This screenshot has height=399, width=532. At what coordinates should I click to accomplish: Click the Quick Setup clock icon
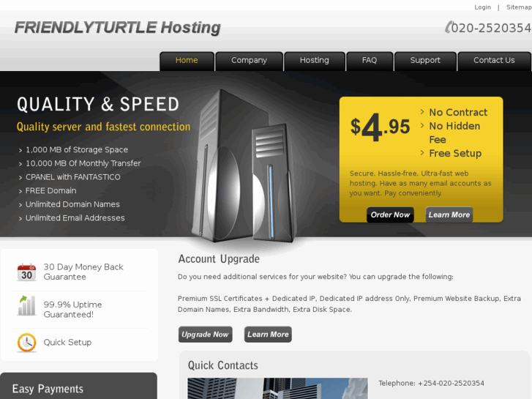pyautogui.click(x=26, y=343)
